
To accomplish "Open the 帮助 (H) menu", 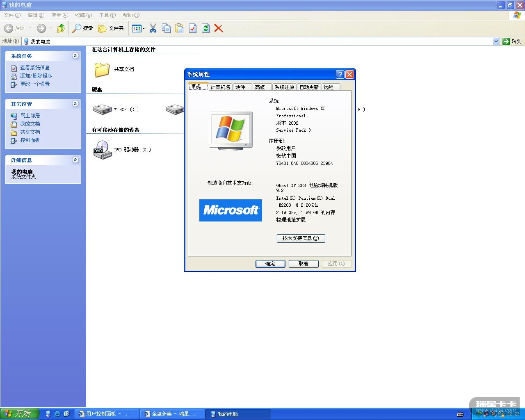I will pos(131,15).
